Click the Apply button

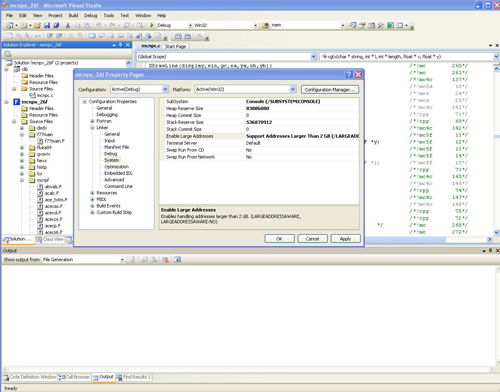point(345,239)
